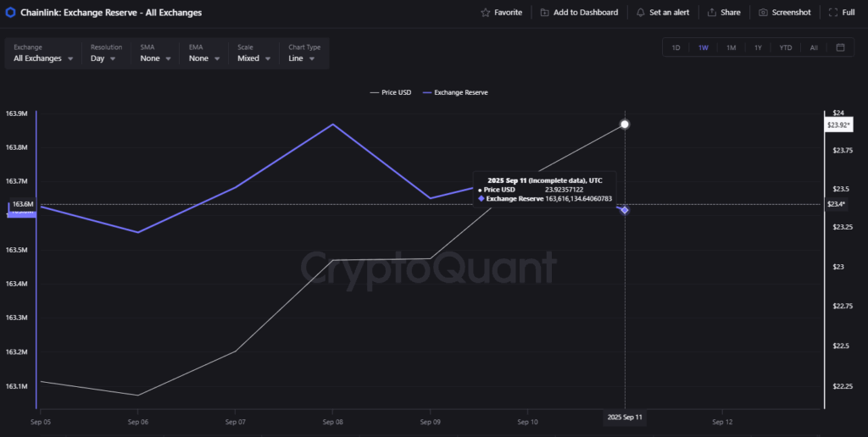Open the calendar date picker icon
Screen dimensions: 868x437
(840, 47)
